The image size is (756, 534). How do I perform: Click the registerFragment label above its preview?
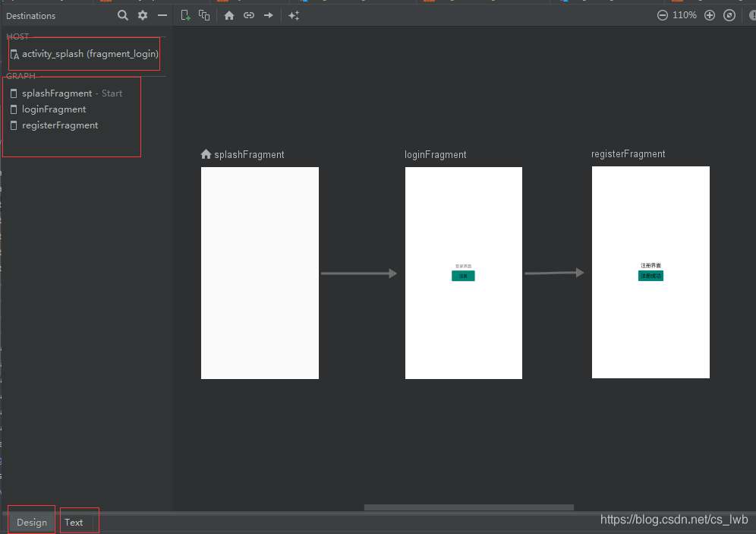tap(628, 154)
